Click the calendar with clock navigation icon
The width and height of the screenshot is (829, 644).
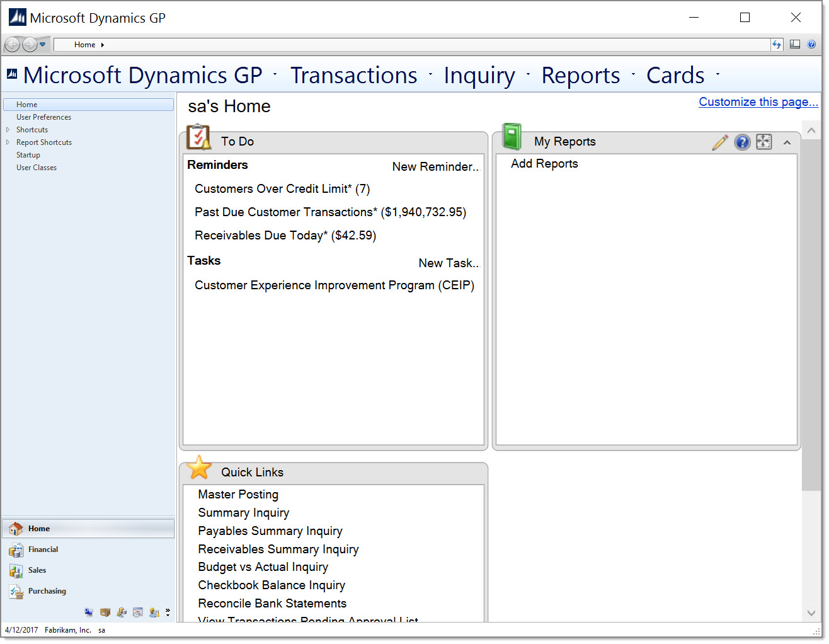138,612
